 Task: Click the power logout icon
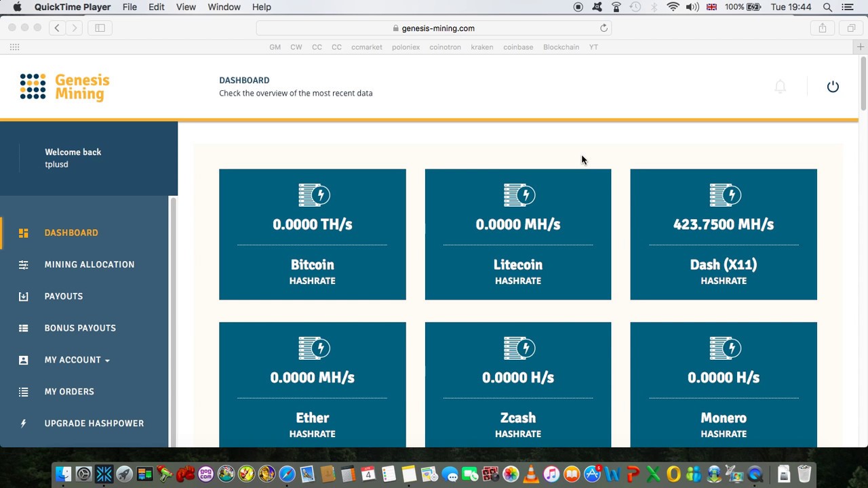pos(833,87)
